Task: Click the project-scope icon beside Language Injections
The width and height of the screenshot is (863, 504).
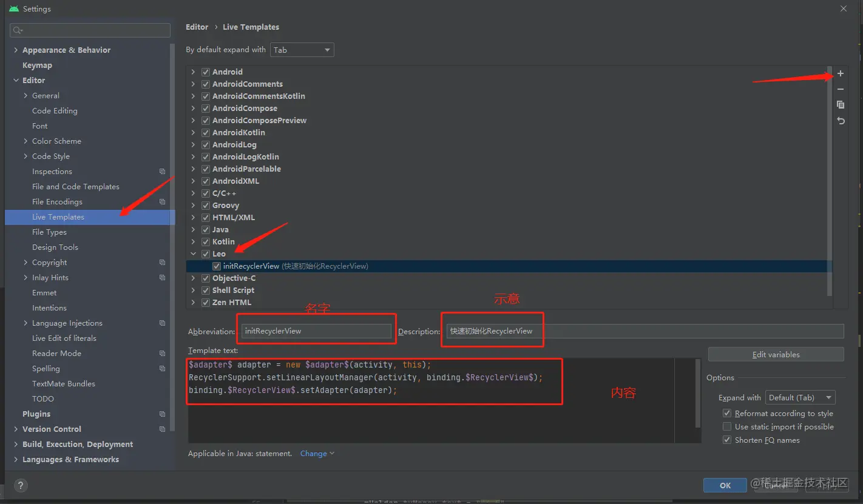Action: coord(162,323)
